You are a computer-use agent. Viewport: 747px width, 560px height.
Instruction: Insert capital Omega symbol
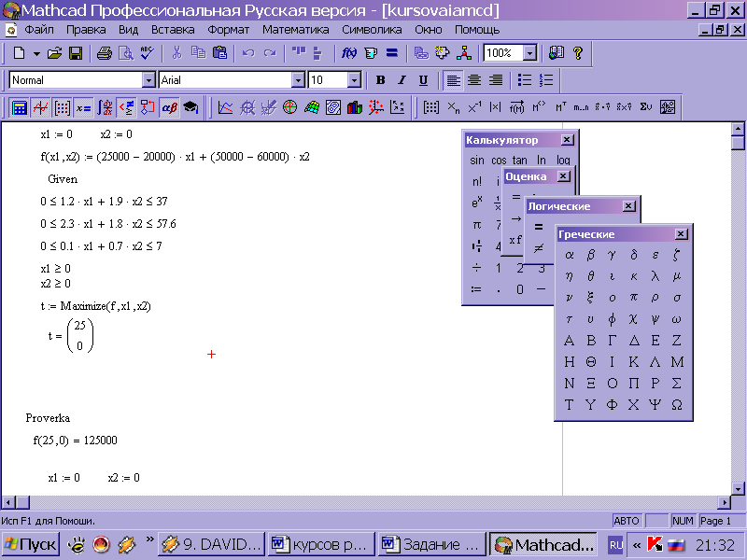[676, 405]
